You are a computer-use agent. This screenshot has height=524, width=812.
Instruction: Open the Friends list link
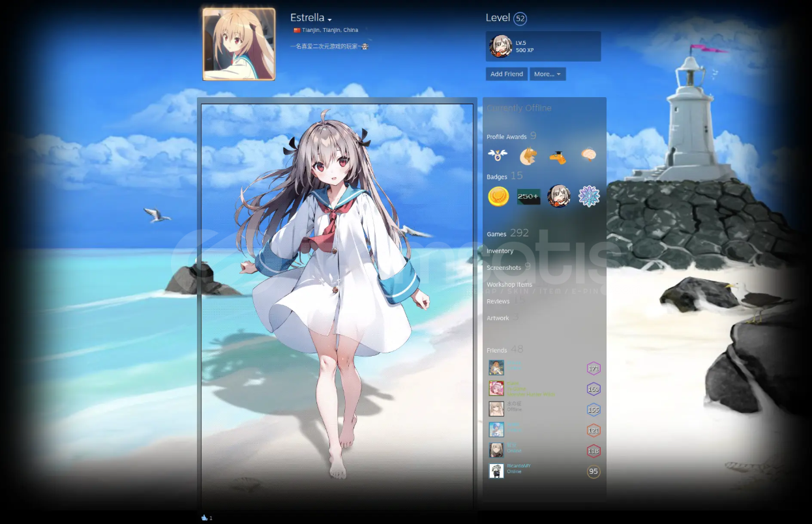[x=496, y=350]
